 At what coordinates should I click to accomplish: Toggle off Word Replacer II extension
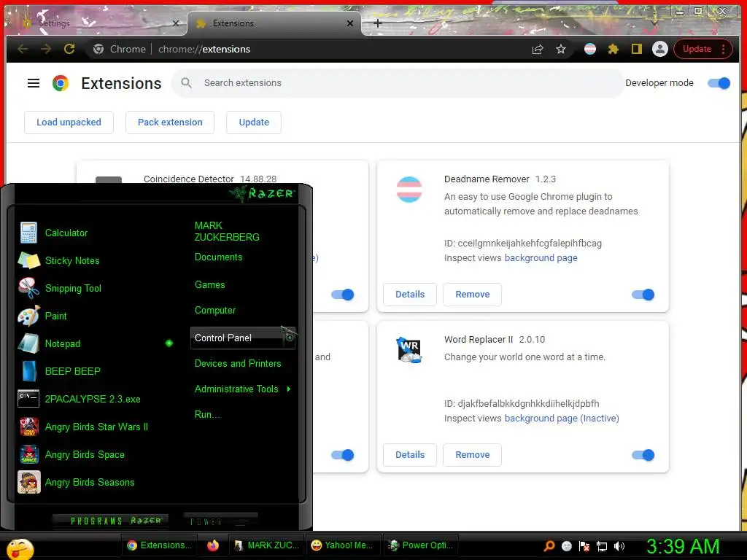[x=643, y=455]
